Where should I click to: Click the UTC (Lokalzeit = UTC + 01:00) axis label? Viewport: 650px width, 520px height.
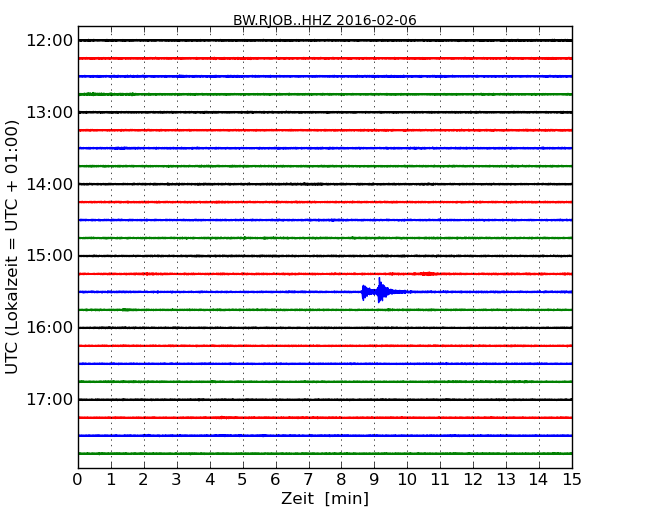coord(12,247)
